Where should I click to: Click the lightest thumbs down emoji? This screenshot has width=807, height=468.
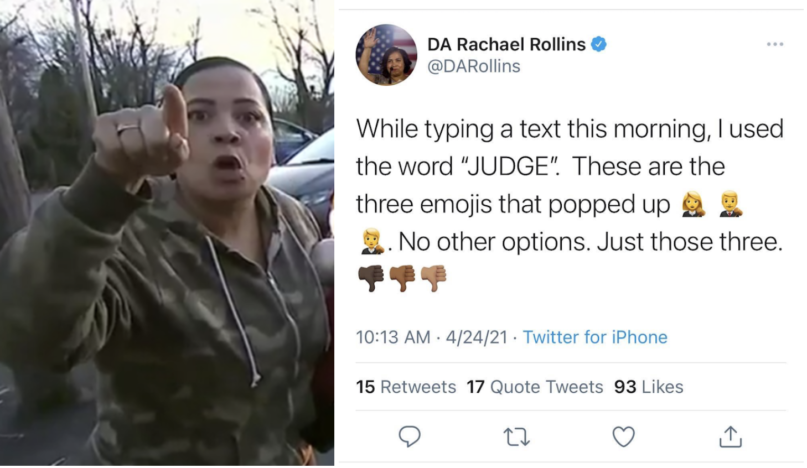coord(433,279)
